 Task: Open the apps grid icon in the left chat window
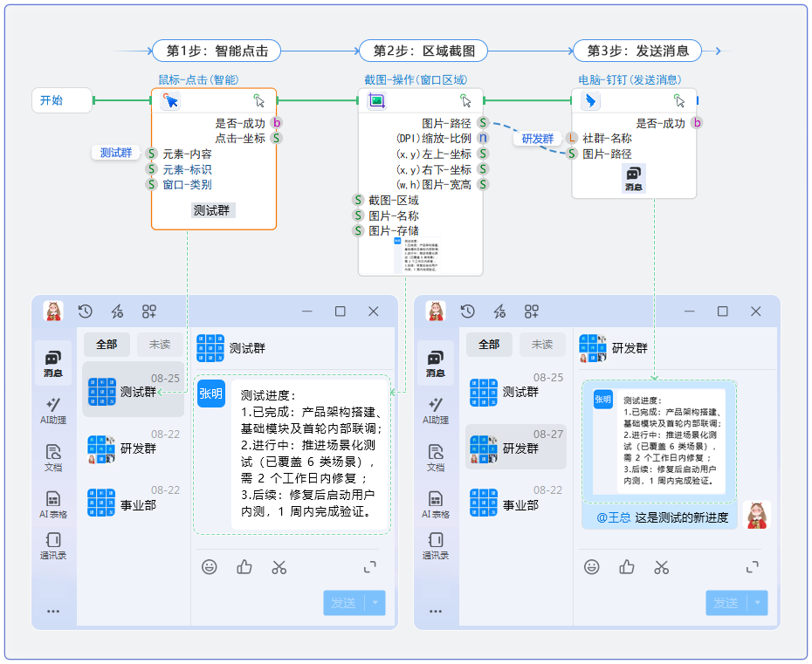[149, 311]
